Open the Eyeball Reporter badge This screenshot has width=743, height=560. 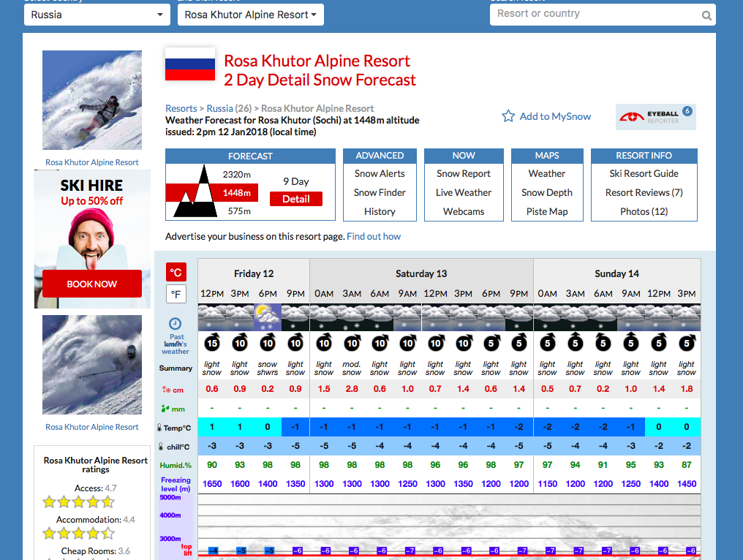pos(655,117)
